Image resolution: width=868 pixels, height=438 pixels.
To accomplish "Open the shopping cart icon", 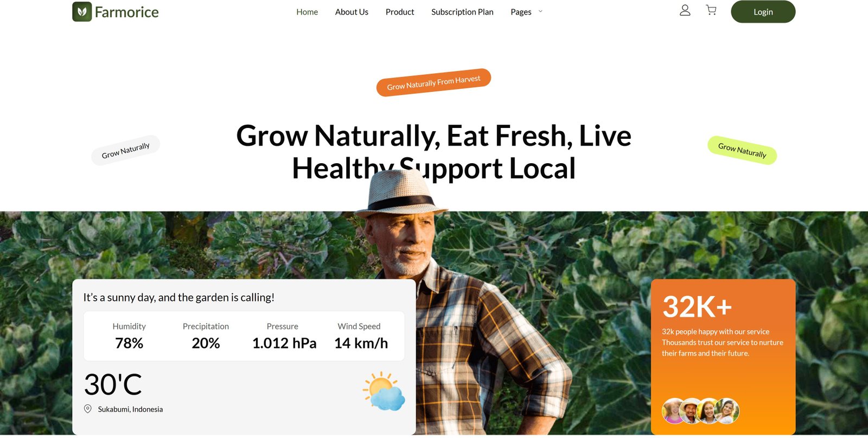I will pos(711,10).
